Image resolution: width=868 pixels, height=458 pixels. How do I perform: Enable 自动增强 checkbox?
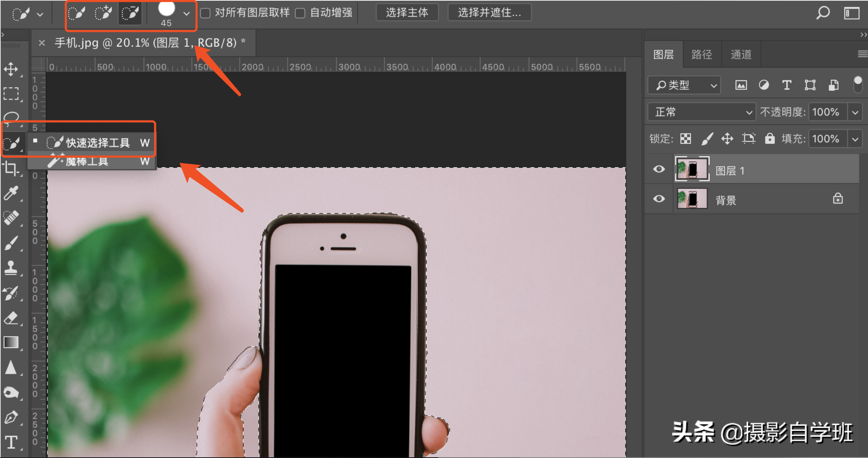pos(300,13)
